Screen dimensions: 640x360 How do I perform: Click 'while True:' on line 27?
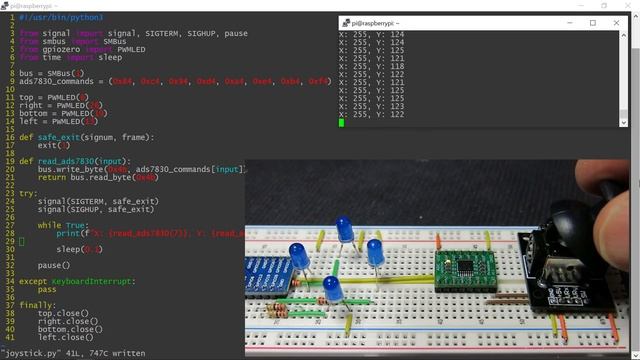click(x=63, y=225)
